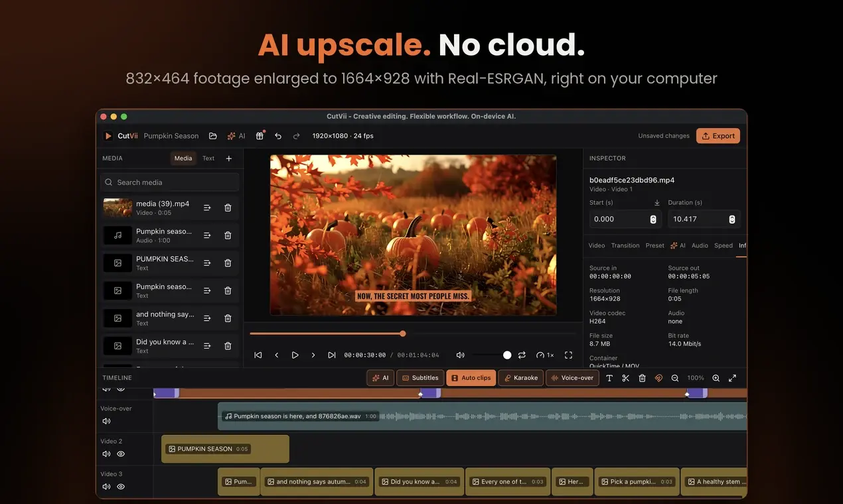
Task: Open the Karaoke tool
Action: click(x=521, y=378)
